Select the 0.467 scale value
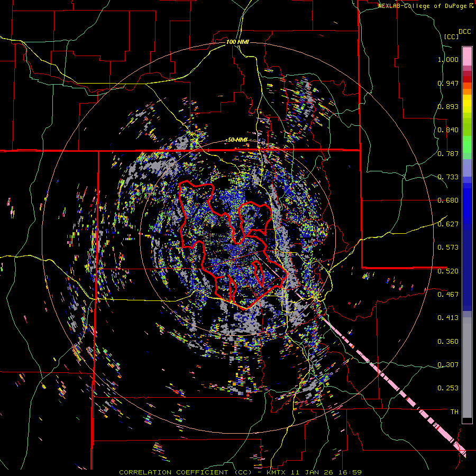 [x=448, y=294]
